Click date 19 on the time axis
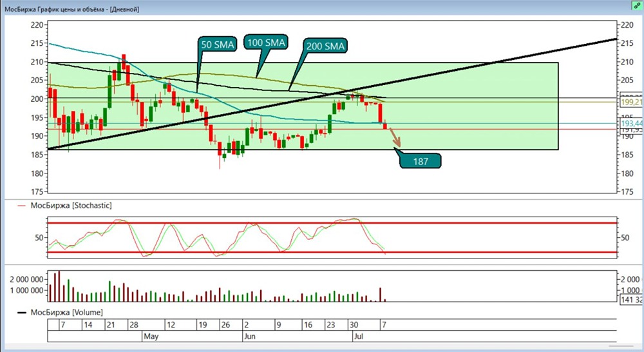This screenshot has width=644, height=352. pos(203,325)
